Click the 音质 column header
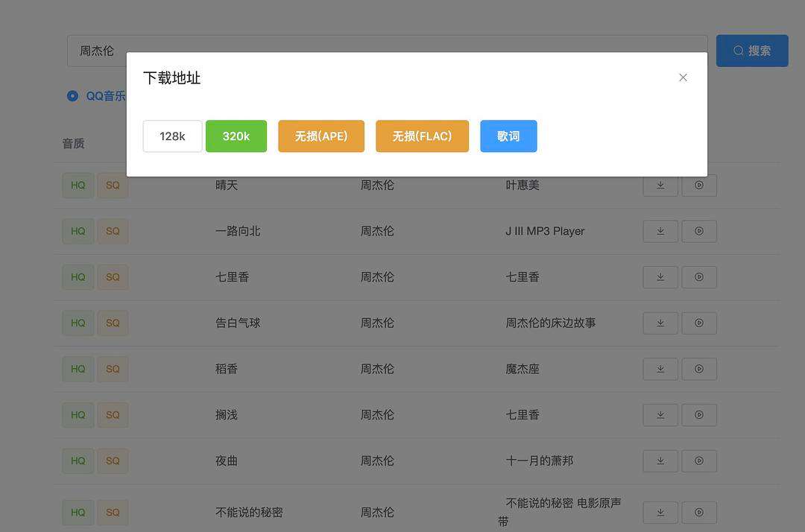805x532 pixels. tap(73, 144)
